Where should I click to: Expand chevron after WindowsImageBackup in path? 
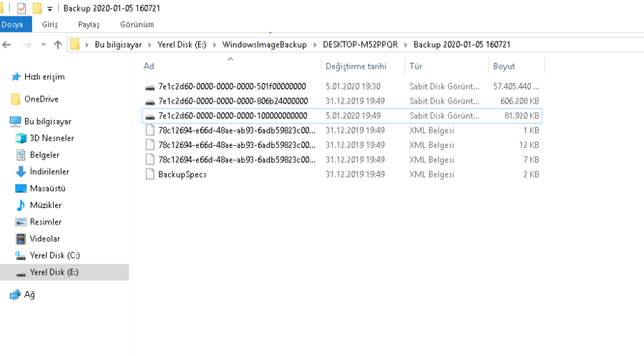click(315, 45)
